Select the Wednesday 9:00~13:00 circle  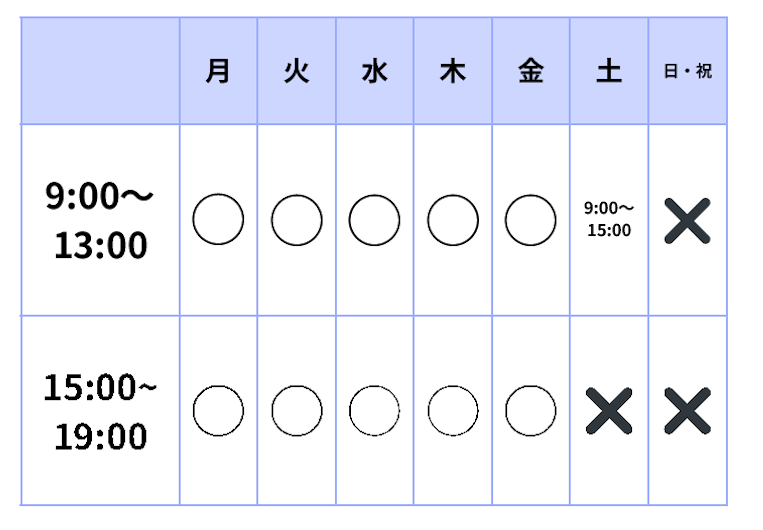374,220
